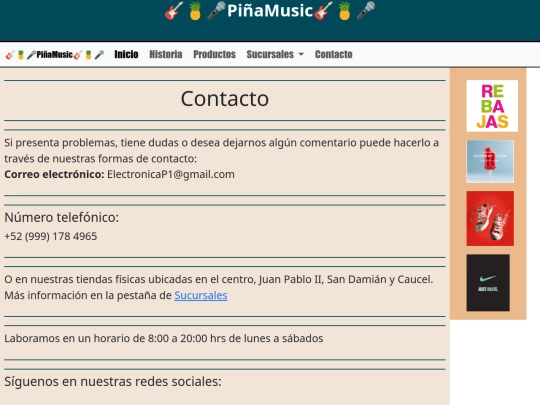Image resolution: width=540 pixels, height=405 pixels.
Task: Go to the Historia nav item
Action: (166, 54)
